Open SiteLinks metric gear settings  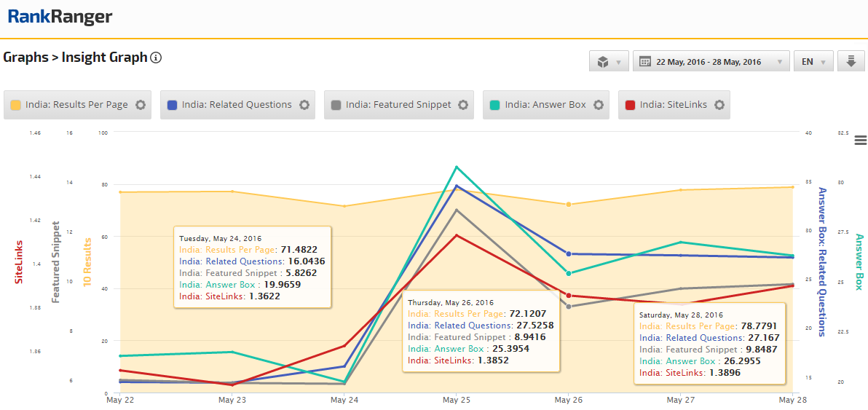719,105
